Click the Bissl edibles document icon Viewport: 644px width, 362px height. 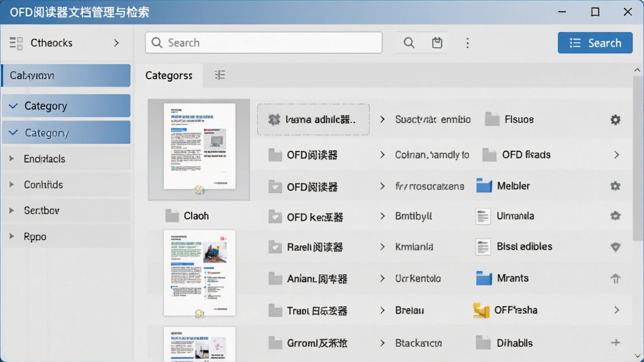483,246
